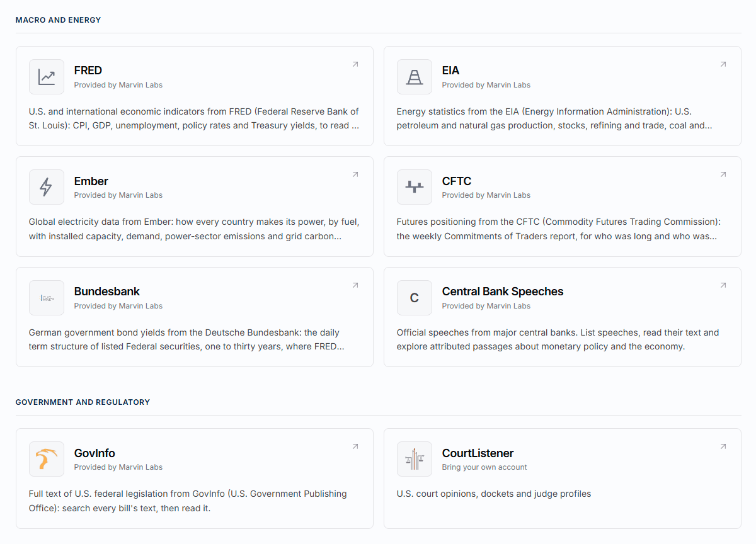This screenshot has width=756, height=544.
Task: Click the description about official central bank speeches
Action: pyautogui.click(x=558, y=339)
